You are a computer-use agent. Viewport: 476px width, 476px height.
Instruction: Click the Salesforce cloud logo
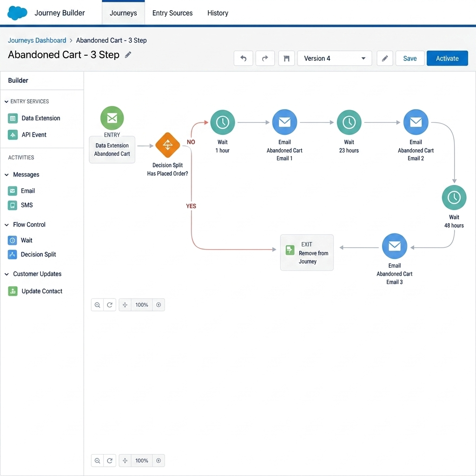coord(17,13)
